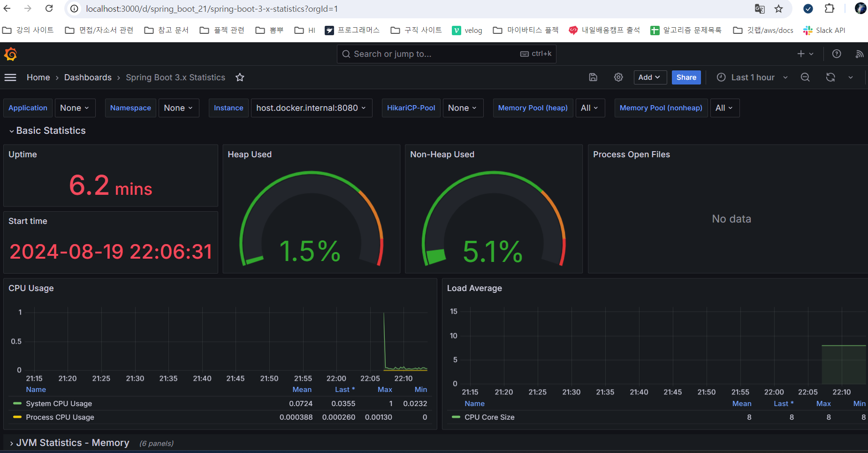The width and height of the screenshot is (868, 453).
Task: Open the news RSS feed icon
Action: pyautogui.click(x=859, y=54)
